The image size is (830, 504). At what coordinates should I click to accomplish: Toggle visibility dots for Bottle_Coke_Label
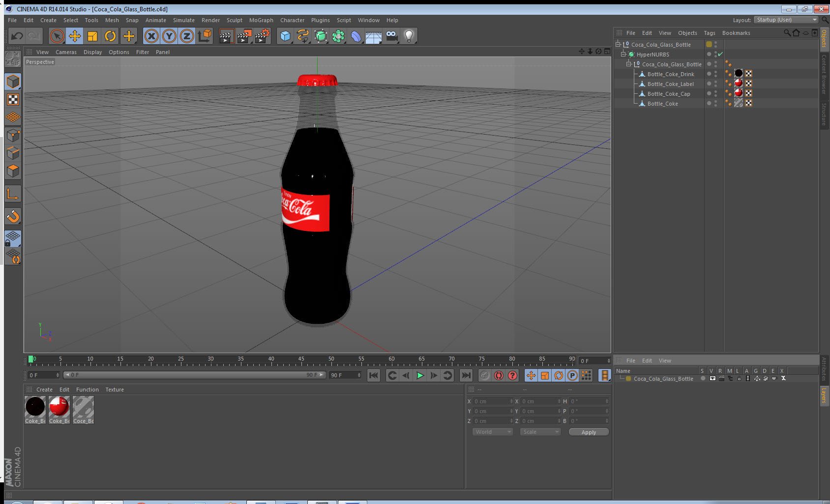715,84
